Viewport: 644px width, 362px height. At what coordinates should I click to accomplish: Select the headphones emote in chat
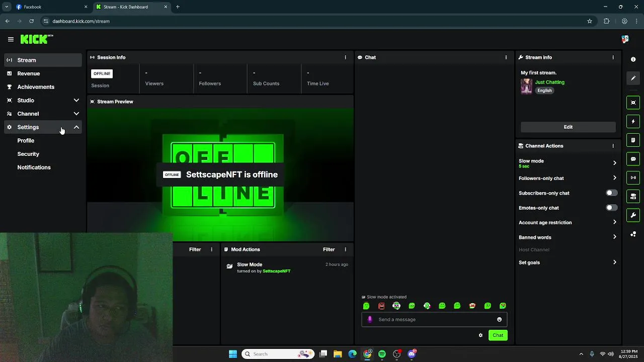click(396, 306)
